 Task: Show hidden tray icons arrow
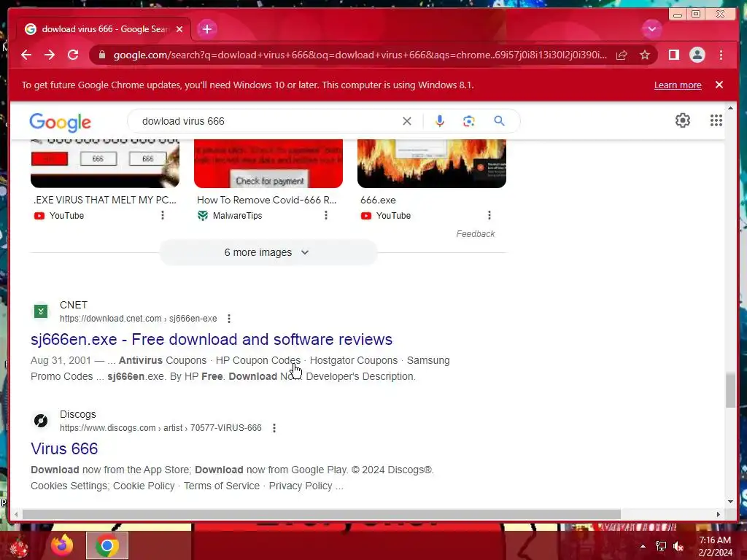pos(643,546)
